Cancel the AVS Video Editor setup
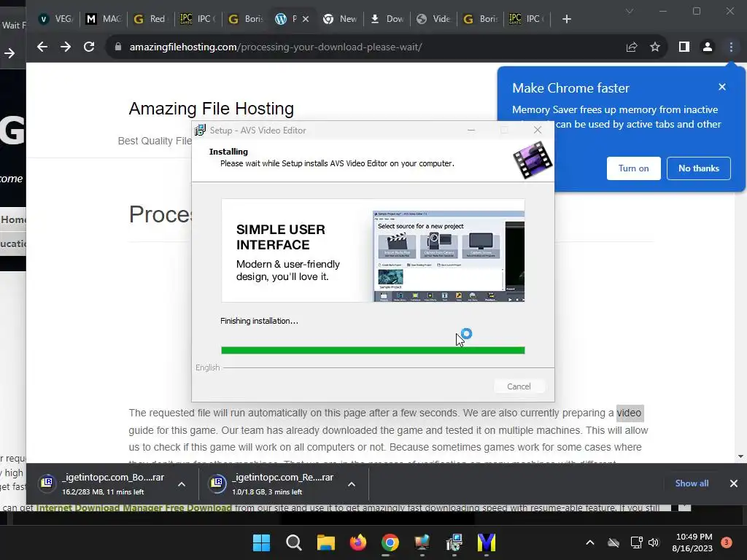 [x=519, y=386]
